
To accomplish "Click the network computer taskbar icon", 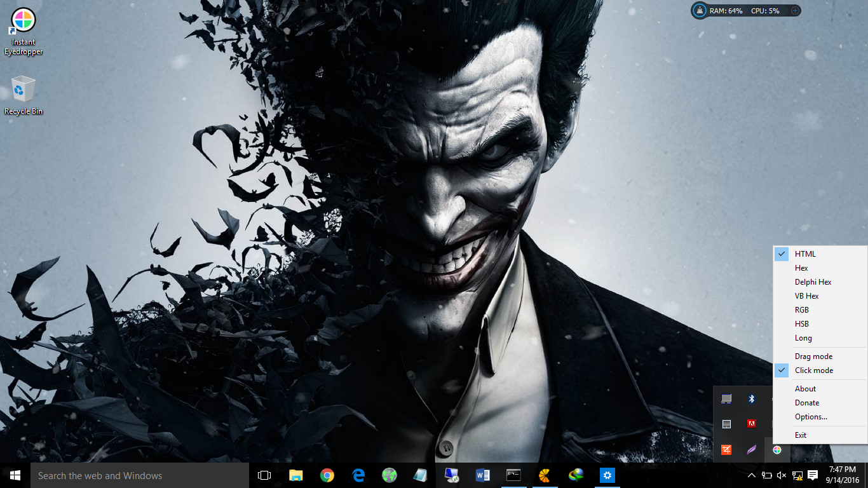I will pyautogui.click(x=452, y=475).
